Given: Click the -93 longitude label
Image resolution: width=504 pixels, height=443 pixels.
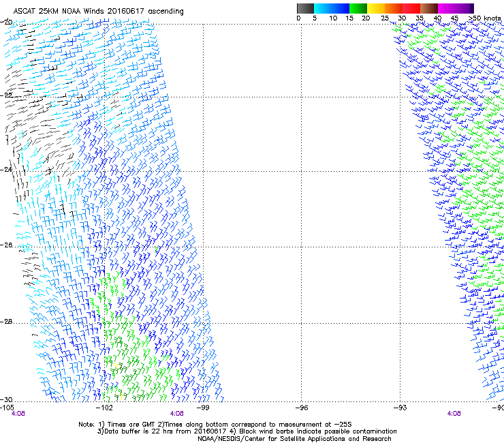Looking at the screenshot, I should [x=400, y=408].
